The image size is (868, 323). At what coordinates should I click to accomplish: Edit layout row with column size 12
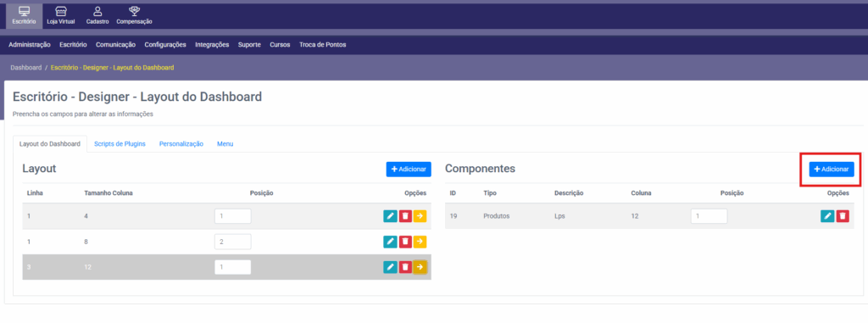click(x=390, y=267)
